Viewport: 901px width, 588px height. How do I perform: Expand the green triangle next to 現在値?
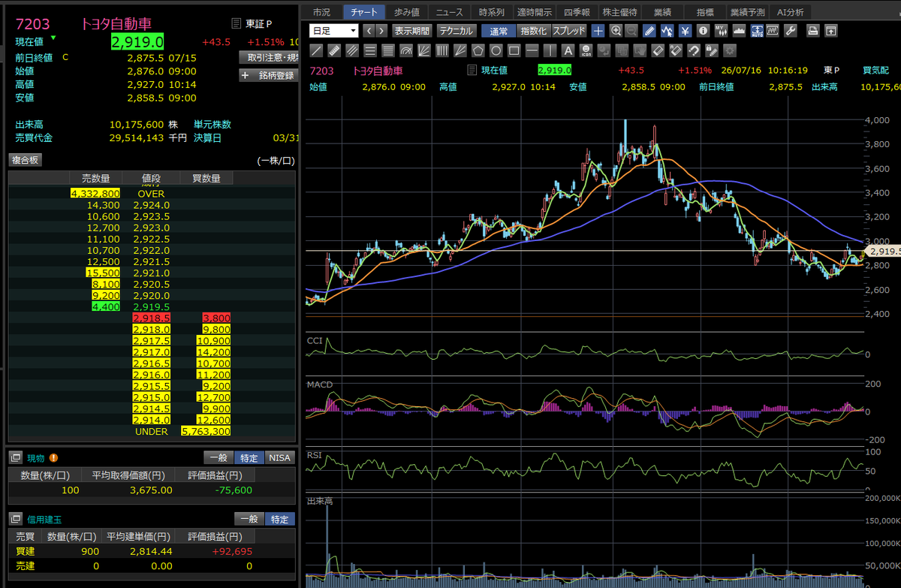pyautogui.click(x=53, y=37)
